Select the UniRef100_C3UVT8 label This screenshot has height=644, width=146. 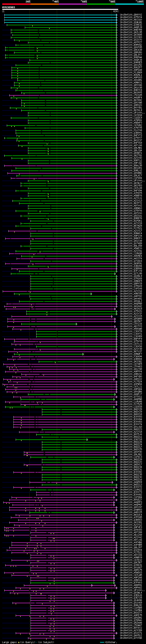131,331
